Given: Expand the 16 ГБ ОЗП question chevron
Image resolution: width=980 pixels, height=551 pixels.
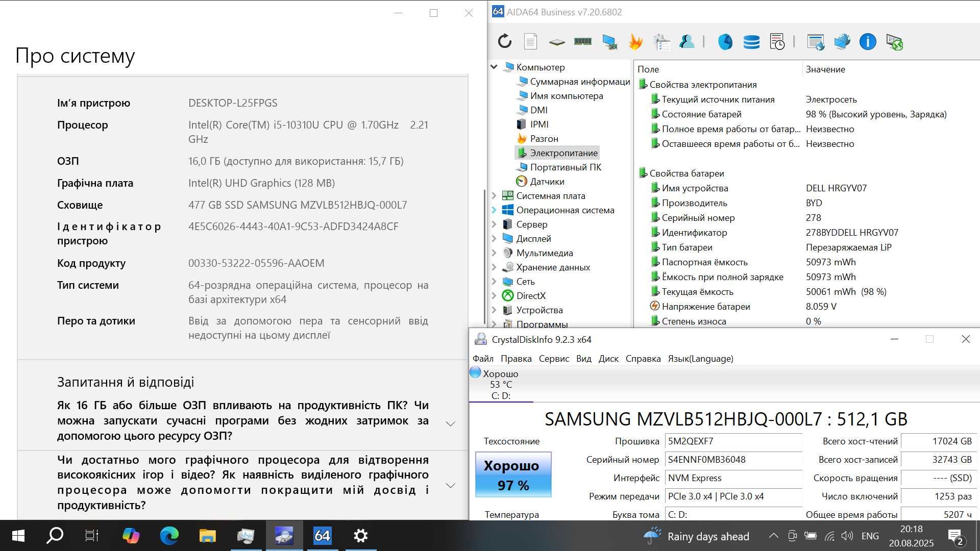Looking at the screenshot, I should (450, 423).
